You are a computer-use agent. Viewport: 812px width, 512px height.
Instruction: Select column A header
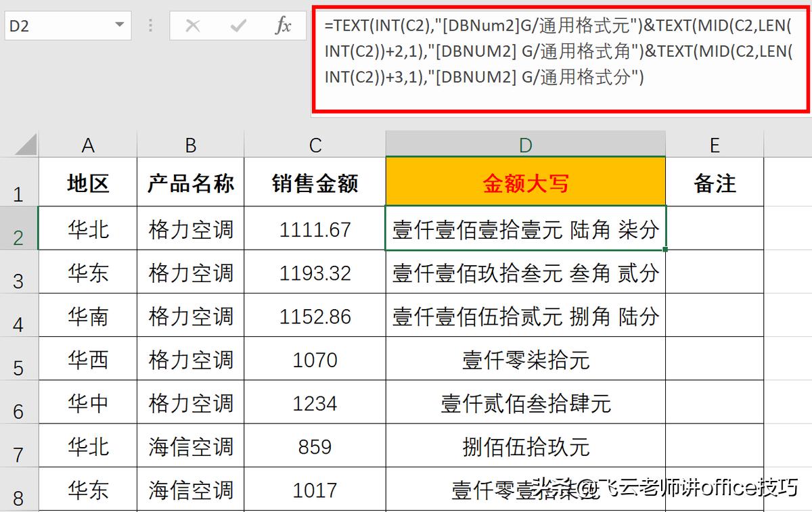[x=88, y=144]
